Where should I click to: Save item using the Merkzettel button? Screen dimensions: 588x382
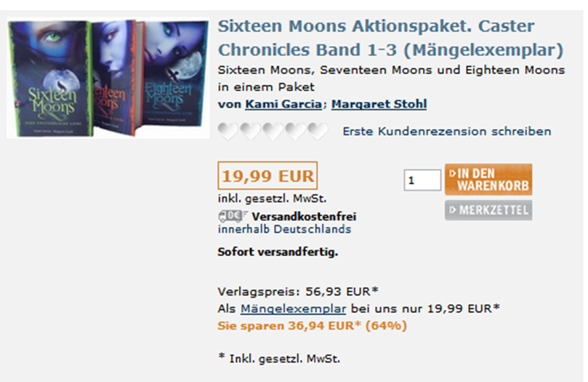(488, 210)
